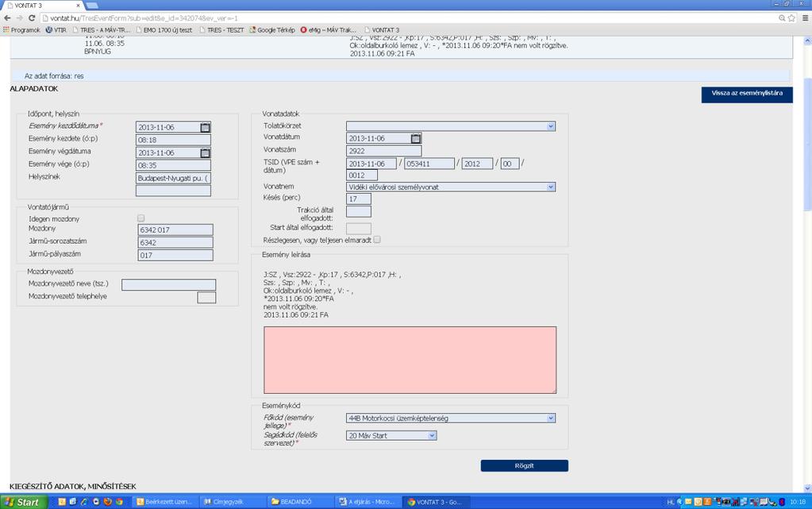The image size is (812, 509).
Task: Open the Segédkód (felelős szervezet) dropdown
Action: coord(391,436)
